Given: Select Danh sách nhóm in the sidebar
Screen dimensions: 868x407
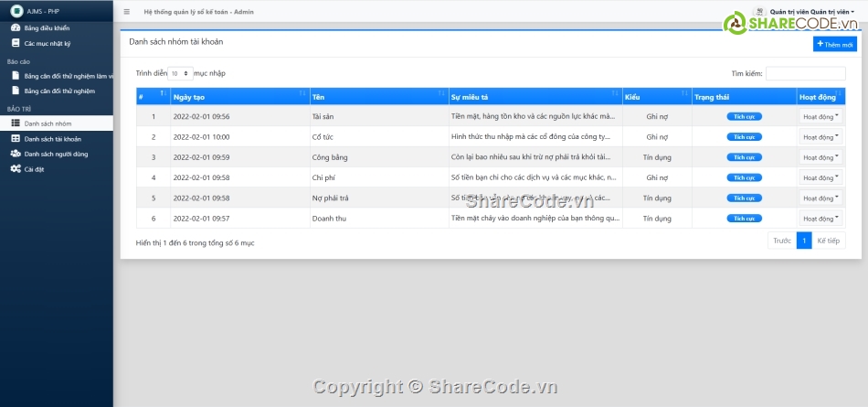Looking at the screenshot, I should 48,123.
